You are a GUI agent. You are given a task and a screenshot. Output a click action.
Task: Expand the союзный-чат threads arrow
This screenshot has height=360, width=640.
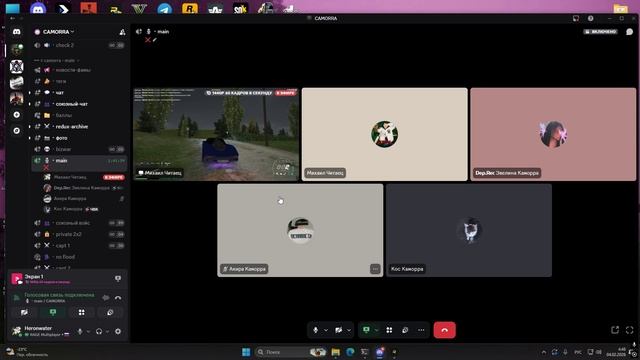[x=29, y=104]
